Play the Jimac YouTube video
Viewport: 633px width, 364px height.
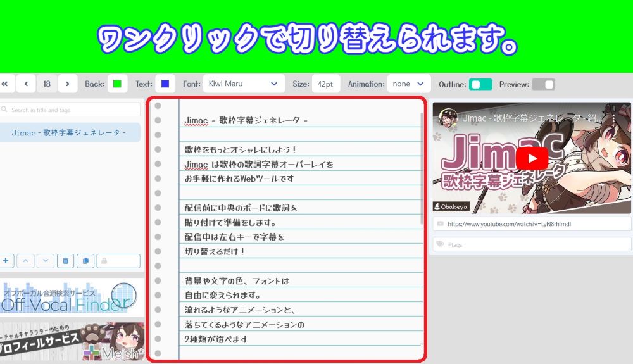532,158
